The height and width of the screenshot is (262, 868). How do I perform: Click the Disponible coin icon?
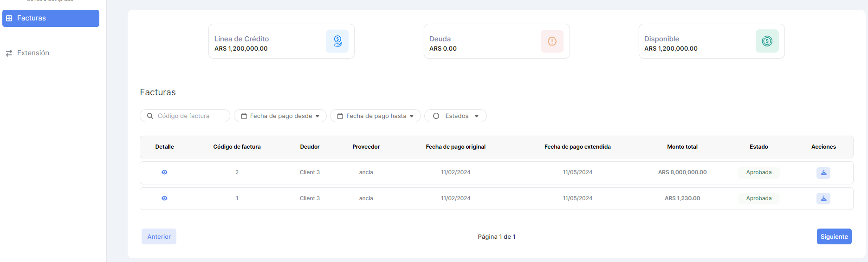pos(767,41)
